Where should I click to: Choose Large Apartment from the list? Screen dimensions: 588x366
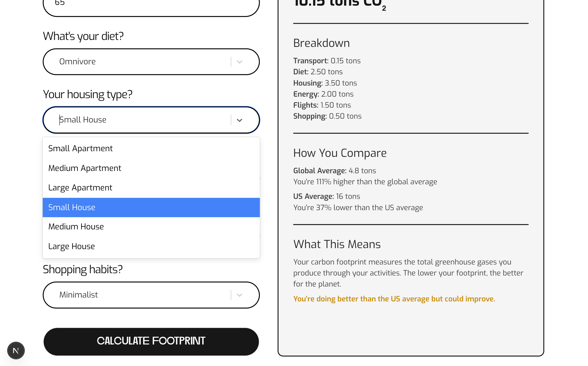point(80,188)
